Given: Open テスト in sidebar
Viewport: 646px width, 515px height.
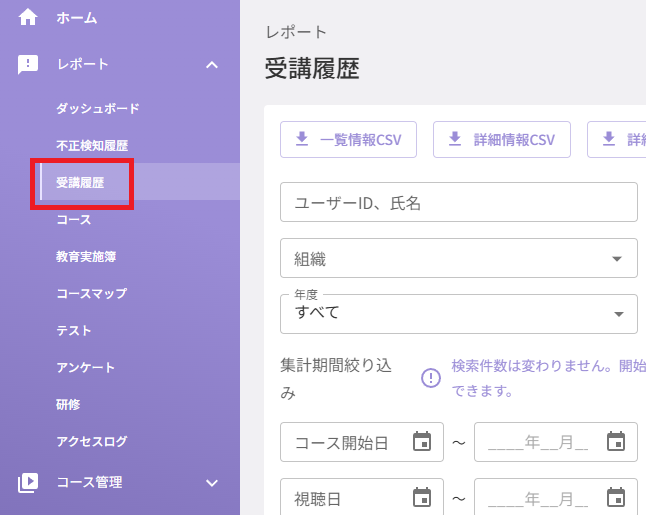Looking at the screenshot, I should [74, 330].
